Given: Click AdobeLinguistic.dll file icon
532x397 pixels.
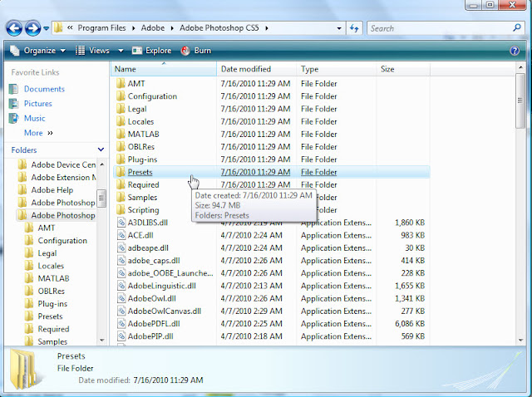Looking at the screenshot, I should pos(121,286).
